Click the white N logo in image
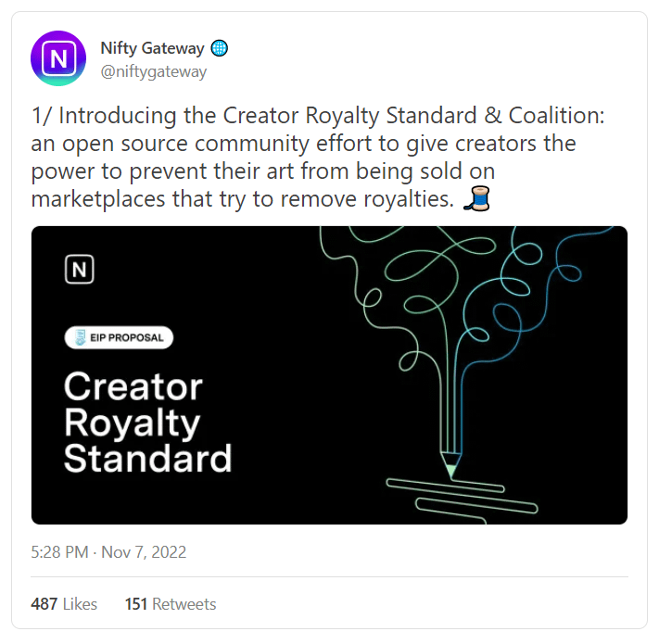 click(x=80, y=270)
